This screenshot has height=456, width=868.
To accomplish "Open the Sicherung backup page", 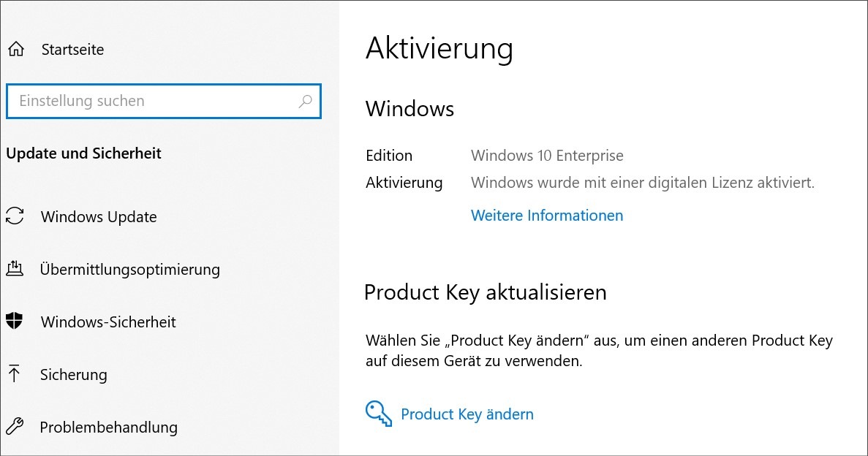I will click(x=75, y=374).
